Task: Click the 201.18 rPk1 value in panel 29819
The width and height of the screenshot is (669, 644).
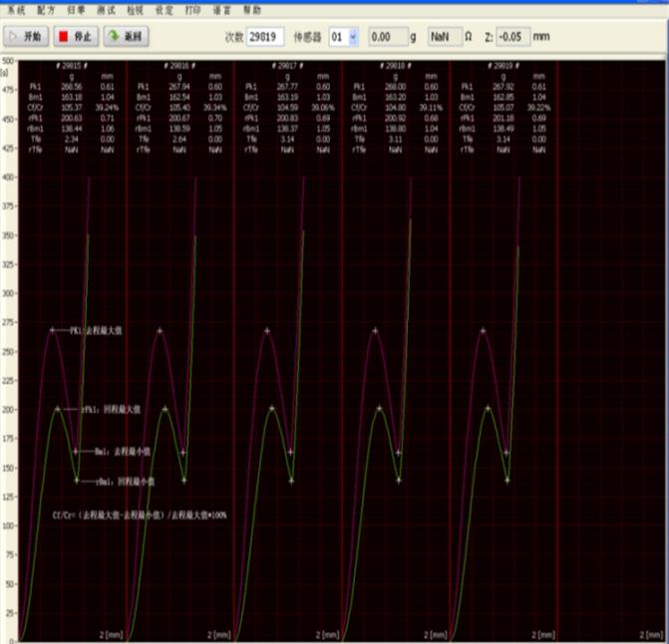Action: [503, 119]
